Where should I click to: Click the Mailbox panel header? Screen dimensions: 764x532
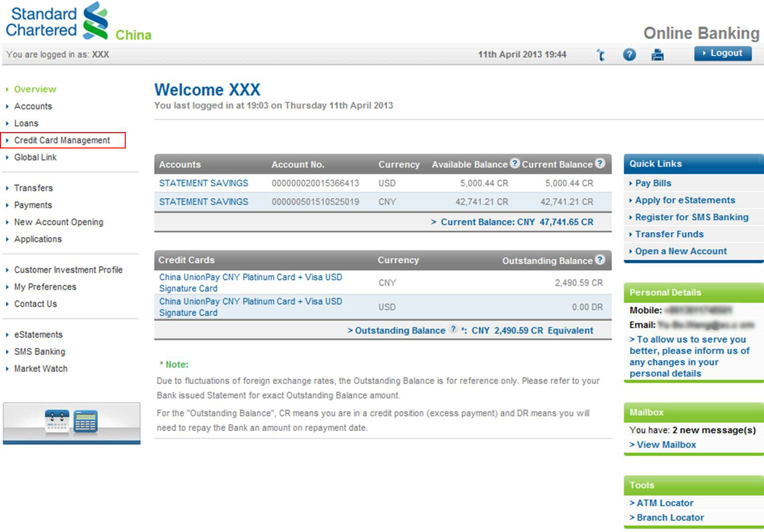point(693,412)
